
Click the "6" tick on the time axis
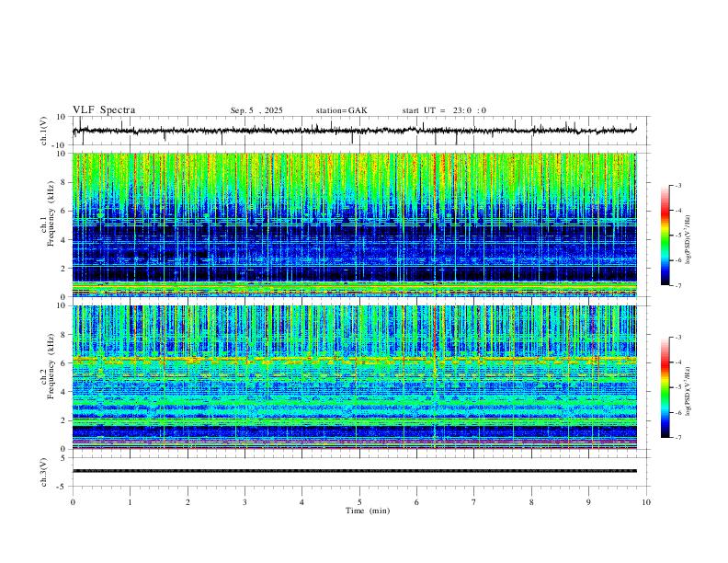[x=416, y=502]
